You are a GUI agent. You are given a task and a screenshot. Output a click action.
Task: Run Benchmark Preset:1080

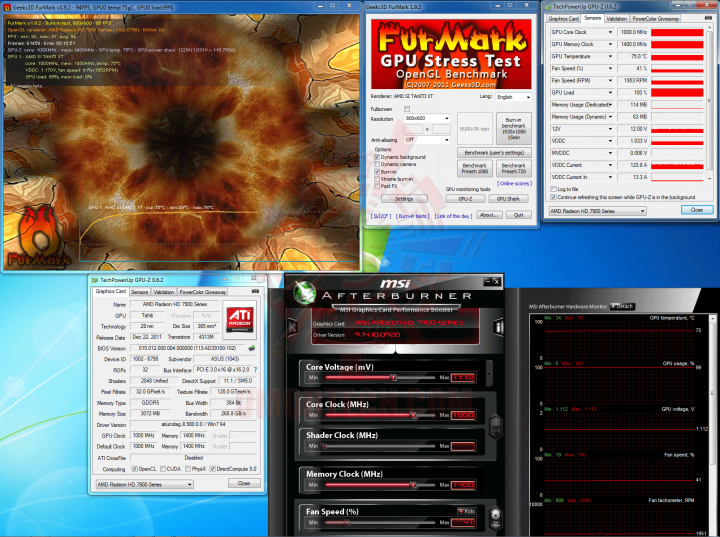(x=475, y=169)
